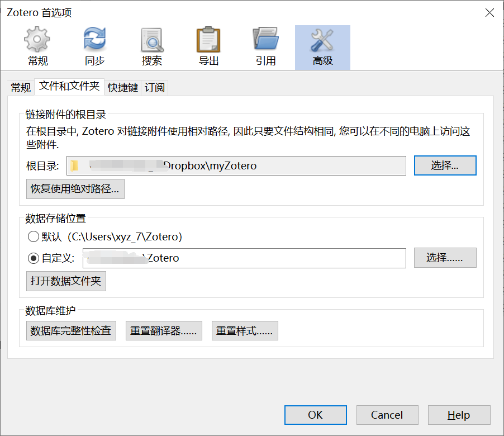Select the 高级 (Advanced) tools pane
This screenshot has width=504, height=436.
click(x=322, y=47)
